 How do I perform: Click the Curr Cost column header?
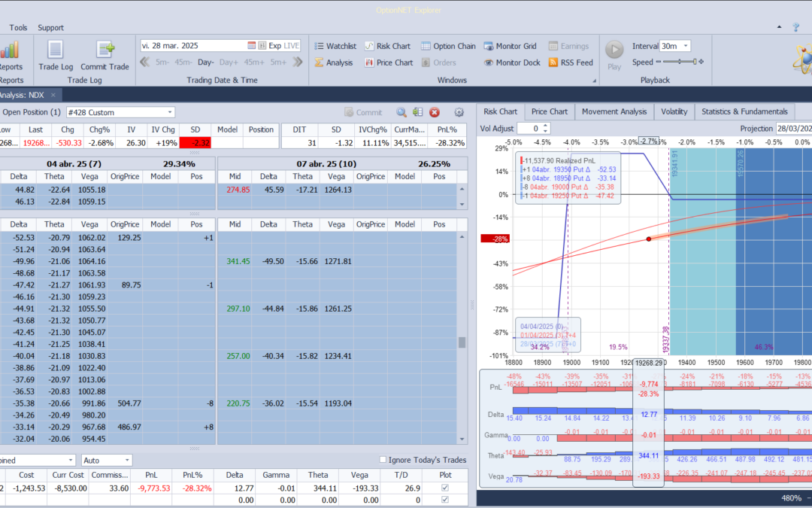(x=68, y=475)
